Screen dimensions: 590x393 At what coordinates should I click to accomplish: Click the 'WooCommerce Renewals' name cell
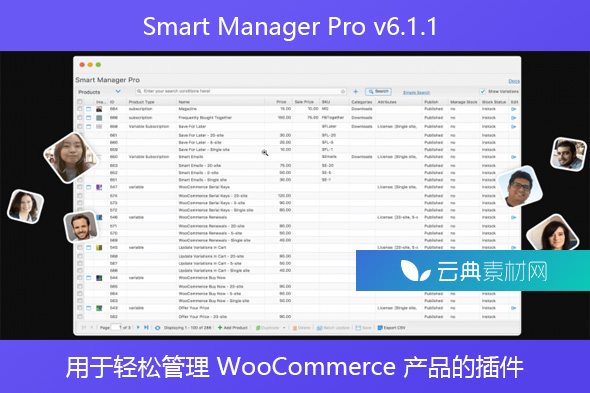[202, 218]
